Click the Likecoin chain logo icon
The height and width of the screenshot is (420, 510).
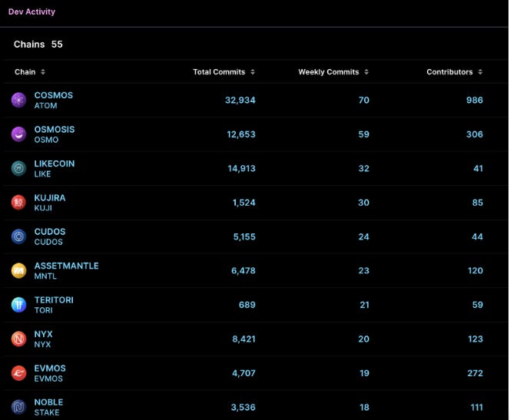[x=19, y=168]
